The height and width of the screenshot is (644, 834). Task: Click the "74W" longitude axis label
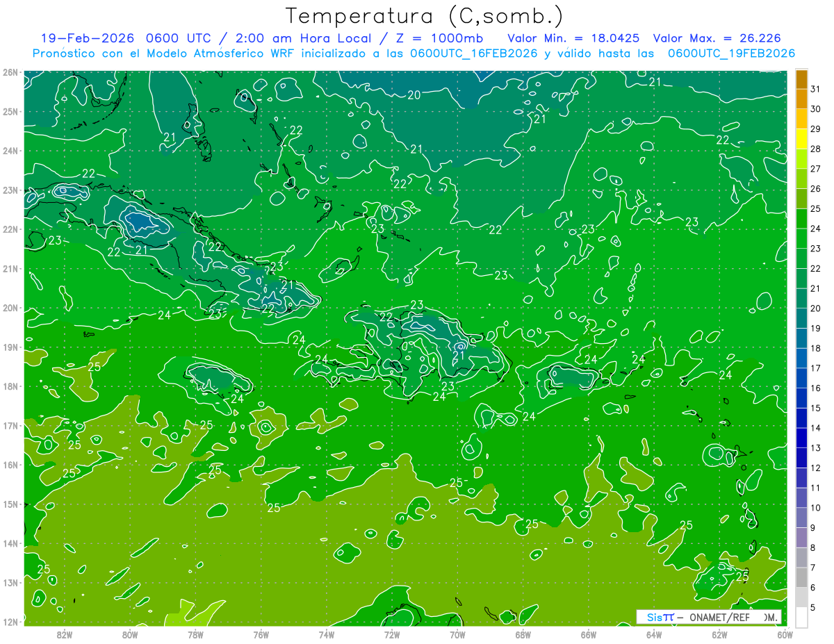pos(326,634)
